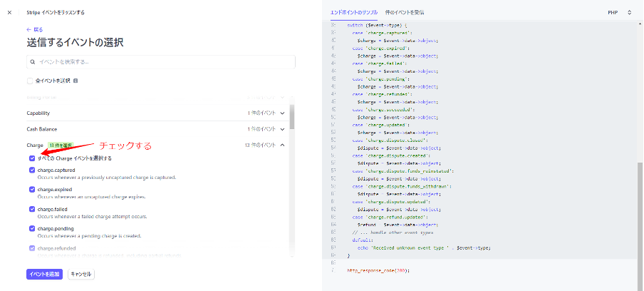Image resolution: width=644 pixels, height=291 pixels.
Task: Click the info icon beside 全イベントを選択
Action: pyautogui.click(x=76, y=81)
